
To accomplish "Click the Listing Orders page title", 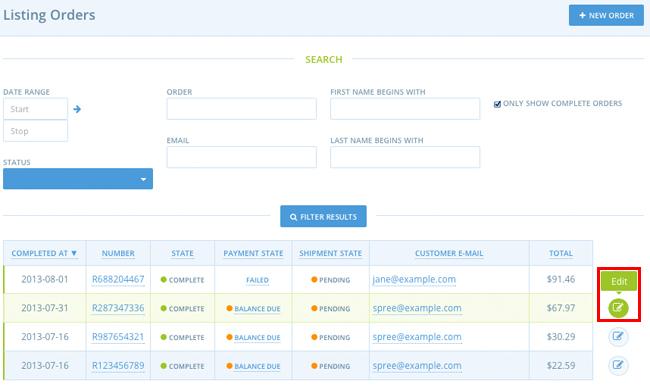I will 49,15.
